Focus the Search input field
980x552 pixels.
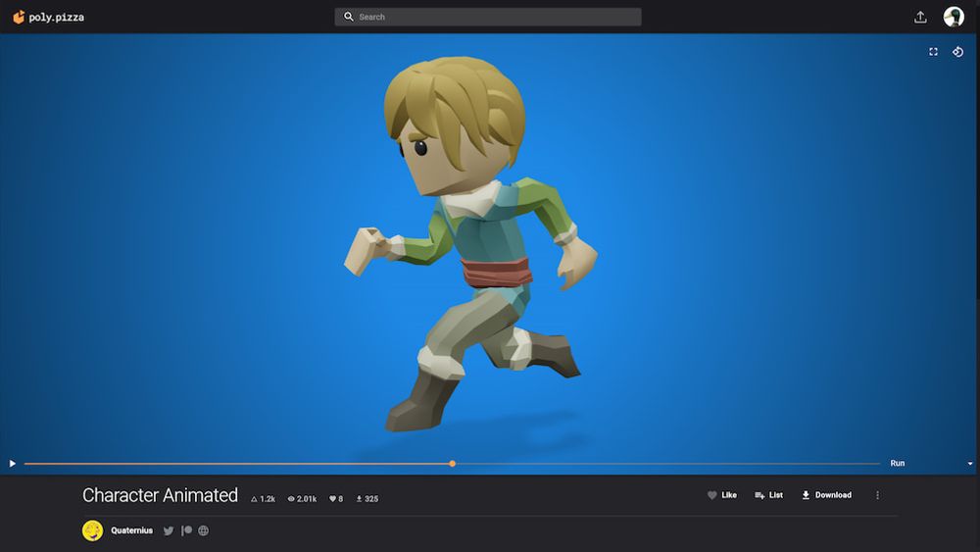495,17
